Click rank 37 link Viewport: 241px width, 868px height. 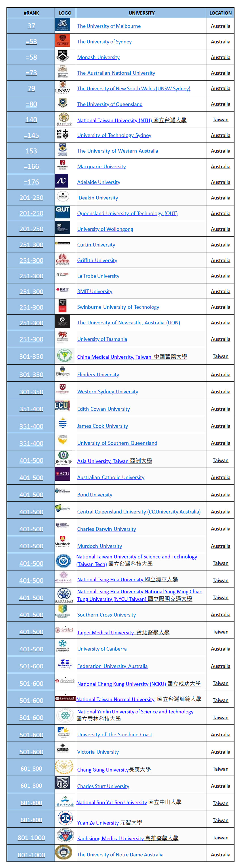pos(31,26)
